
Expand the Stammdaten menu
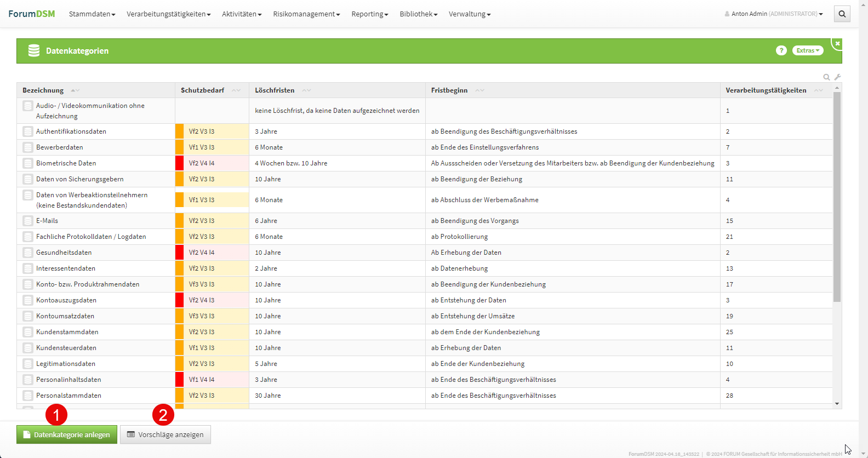(92, 14)
